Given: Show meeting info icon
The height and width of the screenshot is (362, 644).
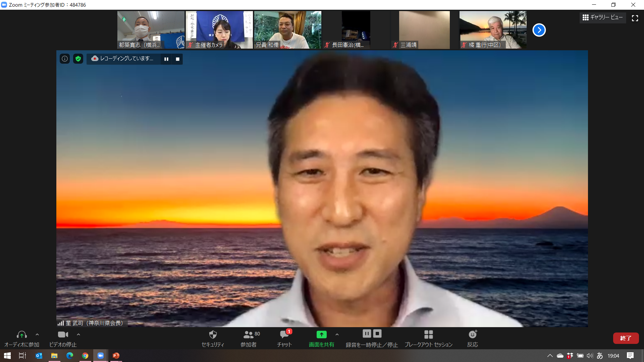Looking at the screenshot, I should click(65, 59).
